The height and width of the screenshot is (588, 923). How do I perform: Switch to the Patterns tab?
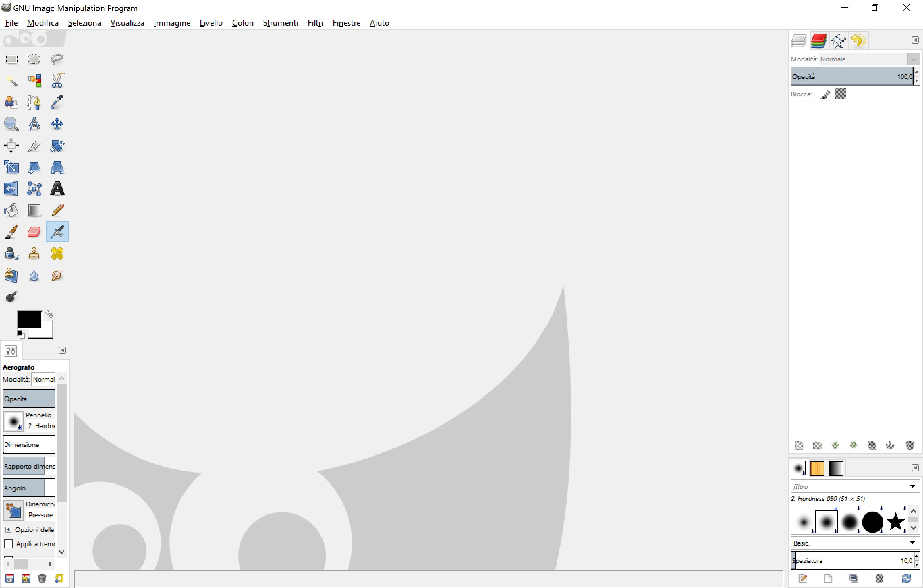click(x=817, y=468)
